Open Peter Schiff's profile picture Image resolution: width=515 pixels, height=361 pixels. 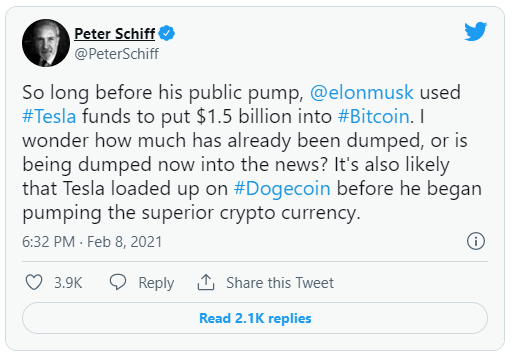click(x=46, y=43)
